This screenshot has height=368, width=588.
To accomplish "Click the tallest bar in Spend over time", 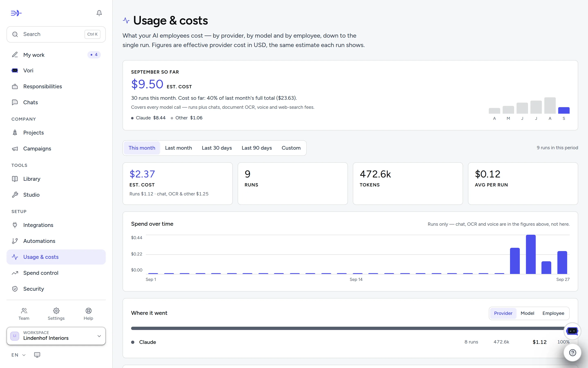I will 531,254.
